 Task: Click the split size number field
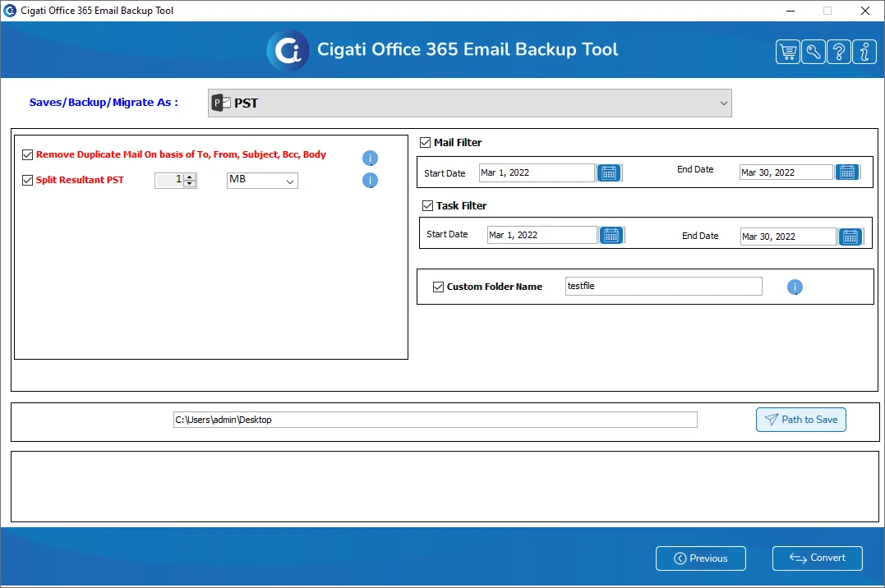point(169,181)
